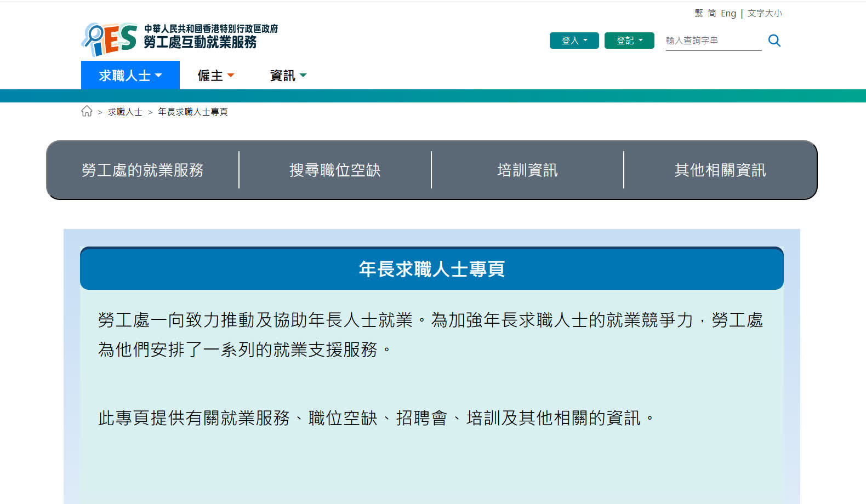
Task: Switch language to 簡 Simplified Chinese
Action: click(711, 13)
